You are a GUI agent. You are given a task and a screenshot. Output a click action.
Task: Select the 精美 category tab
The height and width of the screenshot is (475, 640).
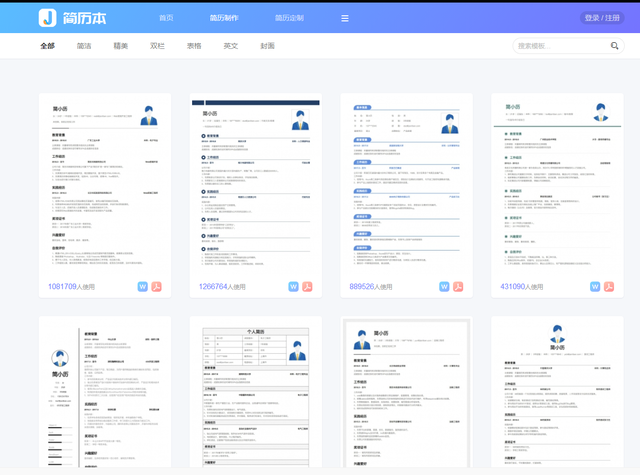point(121,46)
